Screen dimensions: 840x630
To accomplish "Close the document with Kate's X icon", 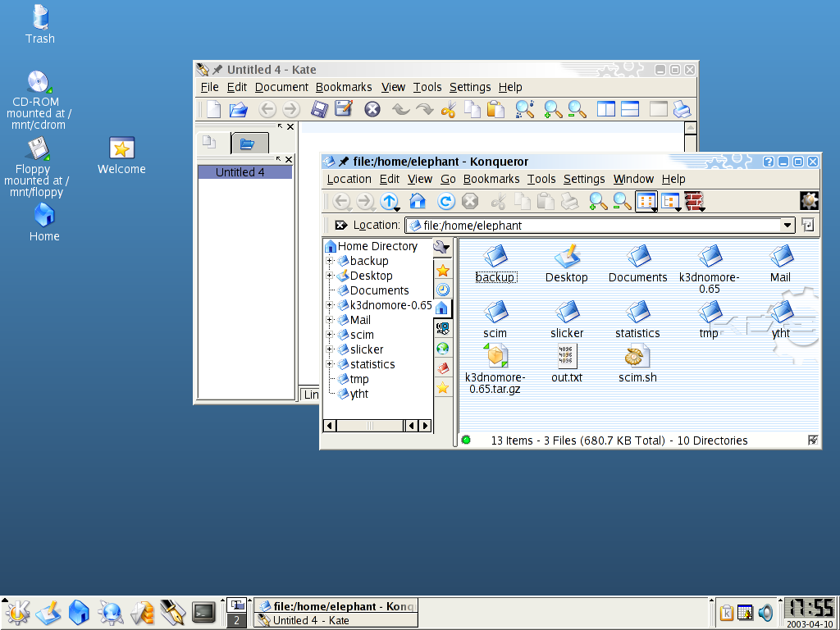I will click(x=372, y=109).
